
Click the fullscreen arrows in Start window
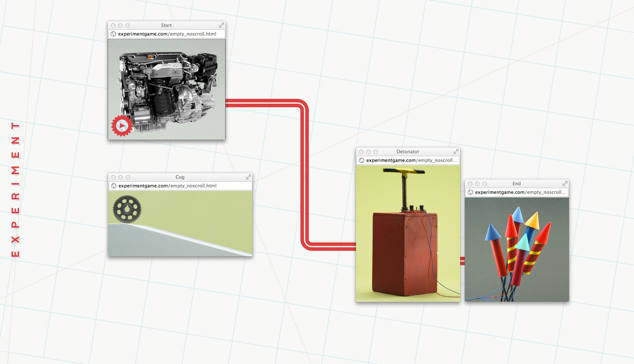pyautogui.click(x=221, y=25)
